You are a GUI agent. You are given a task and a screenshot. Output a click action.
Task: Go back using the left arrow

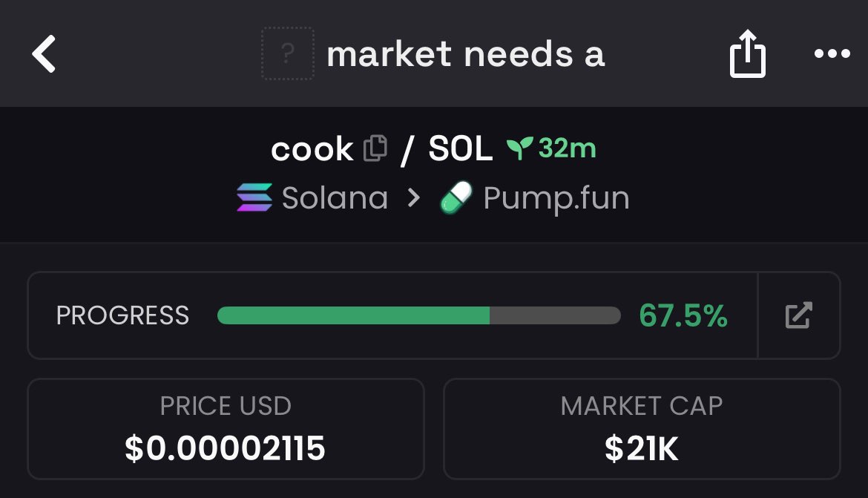click(x=45, y=54)
